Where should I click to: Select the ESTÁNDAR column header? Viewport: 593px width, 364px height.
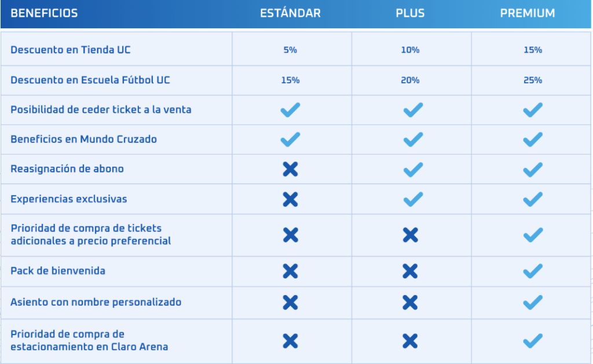pos(290,13)
